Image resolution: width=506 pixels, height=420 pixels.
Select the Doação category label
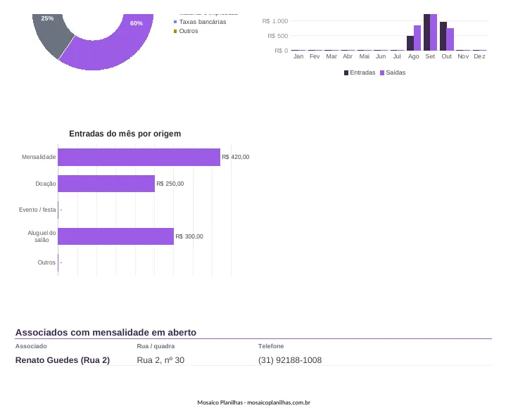point(46,184)
